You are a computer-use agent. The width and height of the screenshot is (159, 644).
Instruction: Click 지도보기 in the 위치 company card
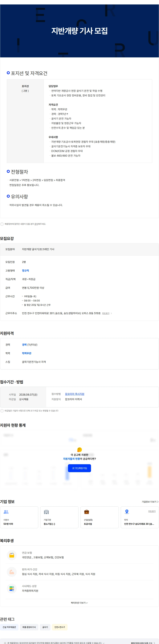(152, 511)
